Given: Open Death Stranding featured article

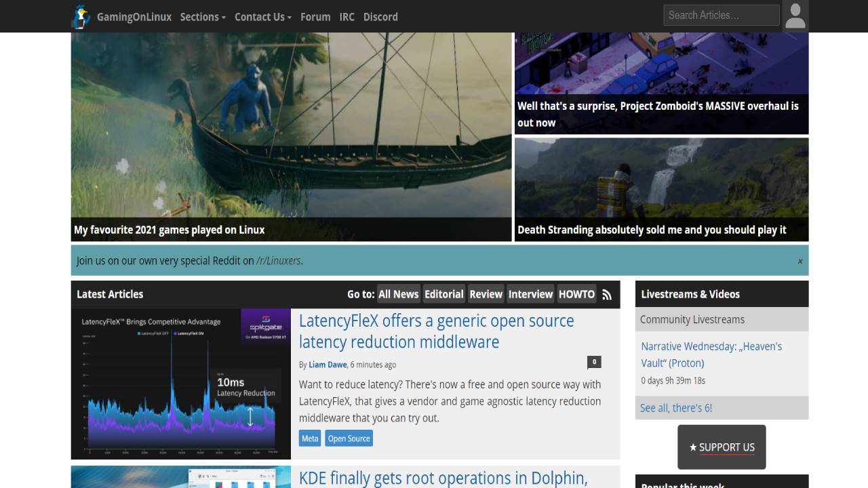Looking at the screenshot, I should point(661,189).
